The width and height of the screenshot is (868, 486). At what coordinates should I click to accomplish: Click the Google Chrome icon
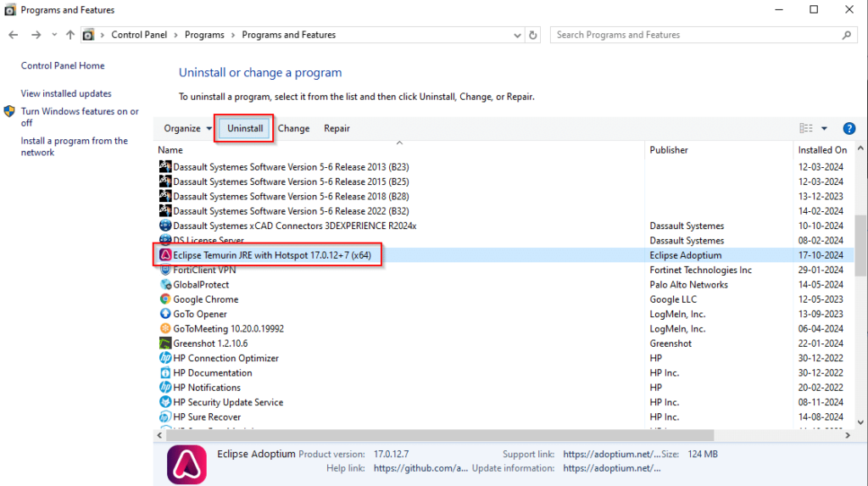165,299
